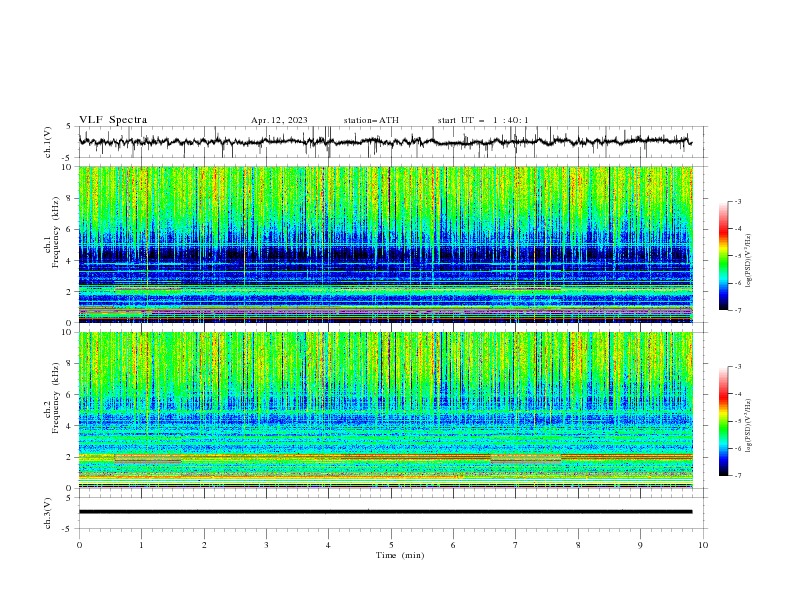
Task: Click the "-7" tick on ch.1 color bar
Action: (x=738, y=311)
